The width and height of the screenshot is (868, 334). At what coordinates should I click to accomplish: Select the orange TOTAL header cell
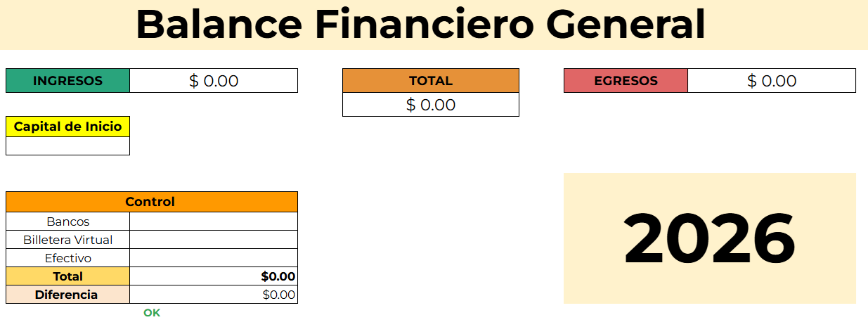click(x=430, y=81)
